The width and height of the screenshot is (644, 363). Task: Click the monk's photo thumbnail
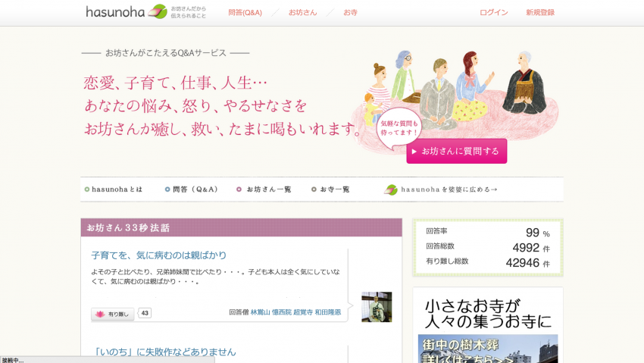tap(377, 307)
